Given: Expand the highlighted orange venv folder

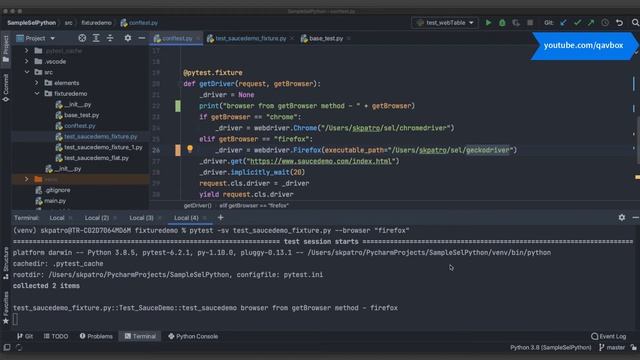Looking at the screenshot, I should (27, 179).
